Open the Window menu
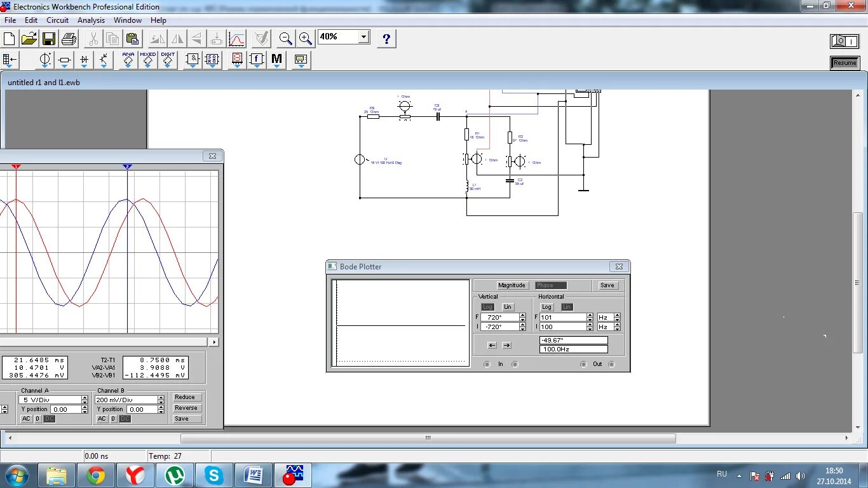 pyautogui.click(x=128, y=20)
